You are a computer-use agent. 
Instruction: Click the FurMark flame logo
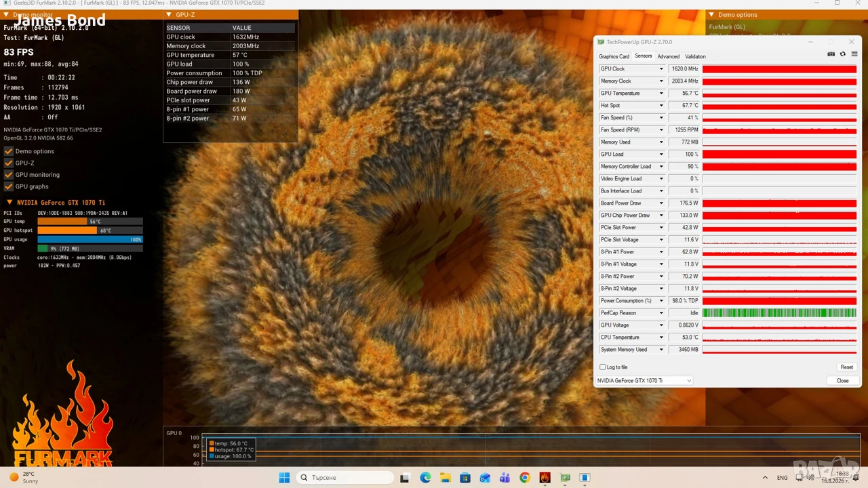[x=62, y=415]
